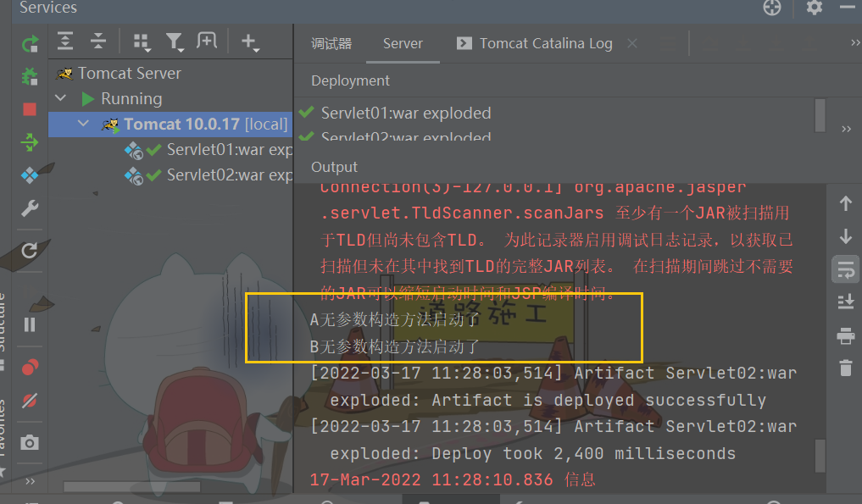Click the blue update artifacts diamond icon
862x504 pixels.
click(x=30, y=175)
